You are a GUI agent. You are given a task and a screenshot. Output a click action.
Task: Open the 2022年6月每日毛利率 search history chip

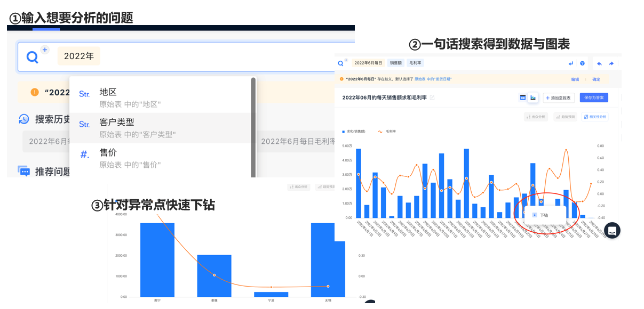coord(297,141)
